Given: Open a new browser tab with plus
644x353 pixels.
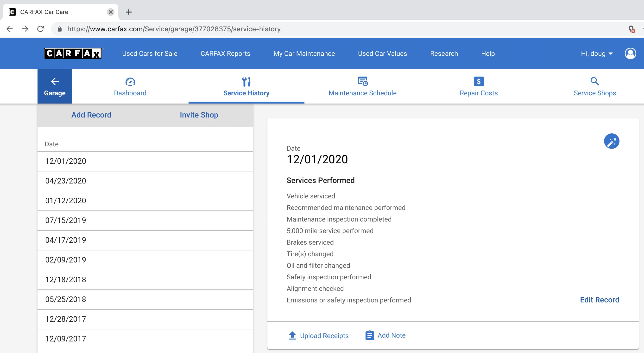Looking at the screenshot, I should (129, 12).
